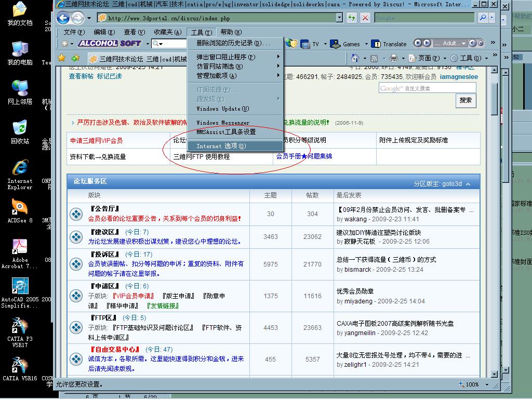Stop loading with the red X icon

coord(365,18)
